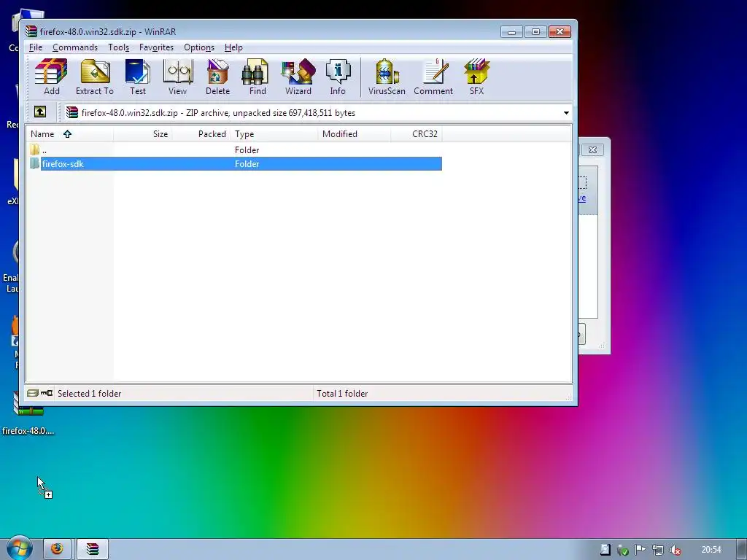Run Test on the archive

click(138, 77)
